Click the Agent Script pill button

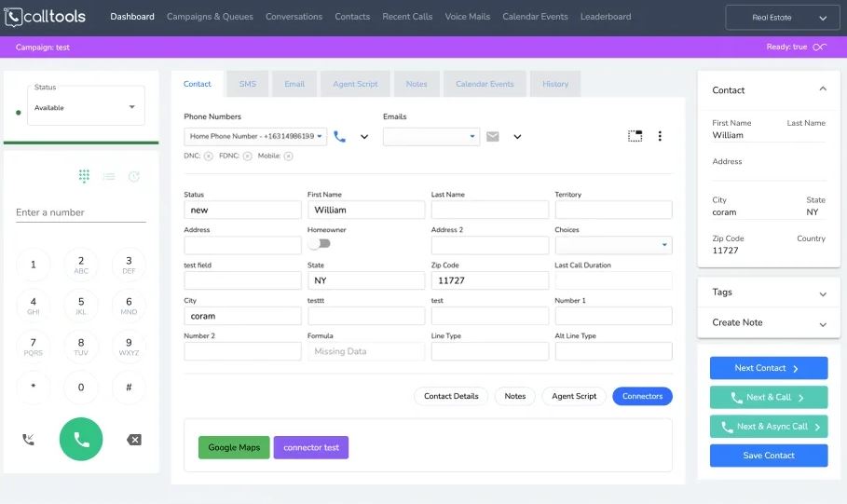tap(574, 396)
